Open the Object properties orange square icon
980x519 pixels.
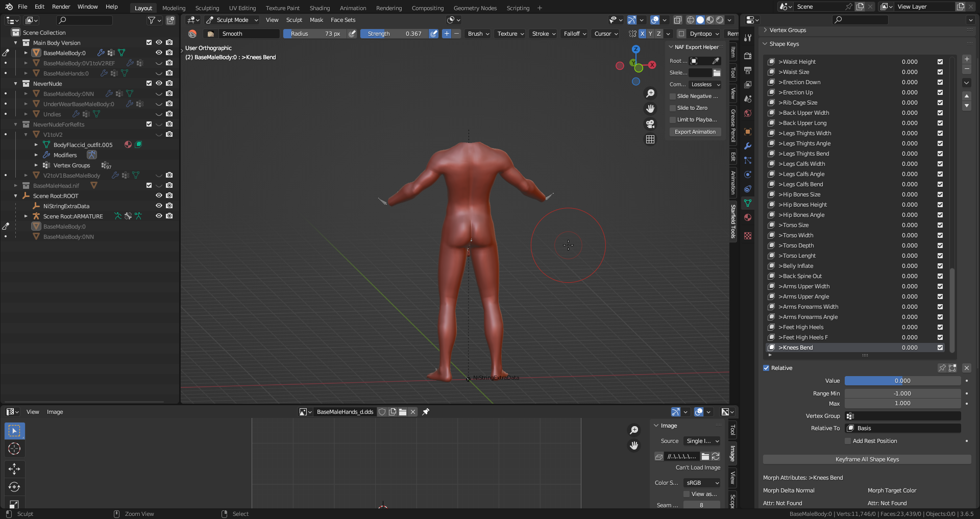pyautogui.click(x=748, y=132)
